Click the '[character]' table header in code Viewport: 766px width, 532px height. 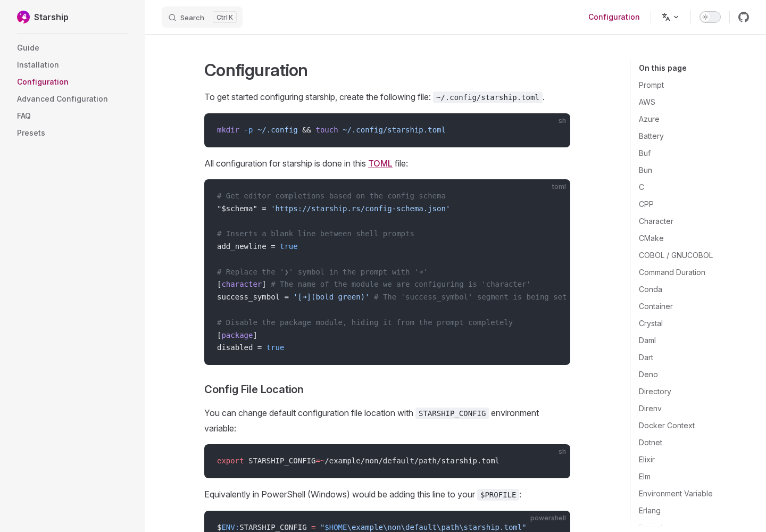point(242,284)
